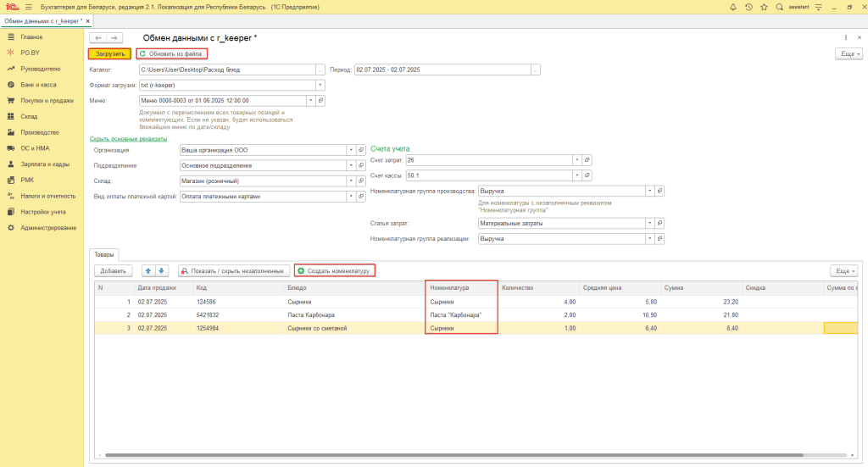
Task: Open Покупки и продажи section
Action: (47, 101)
